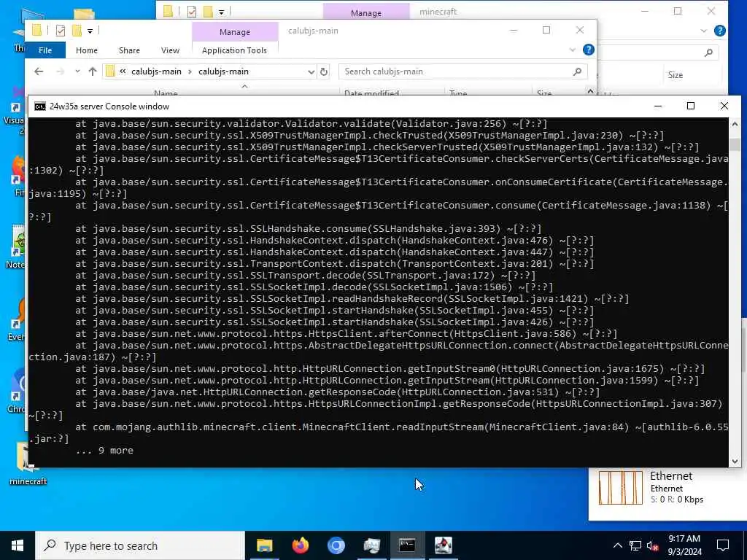Collapse ribbon in minecraft Explorer window
Viewport: 747px width, 560px height.
click(x=704, y=31)
